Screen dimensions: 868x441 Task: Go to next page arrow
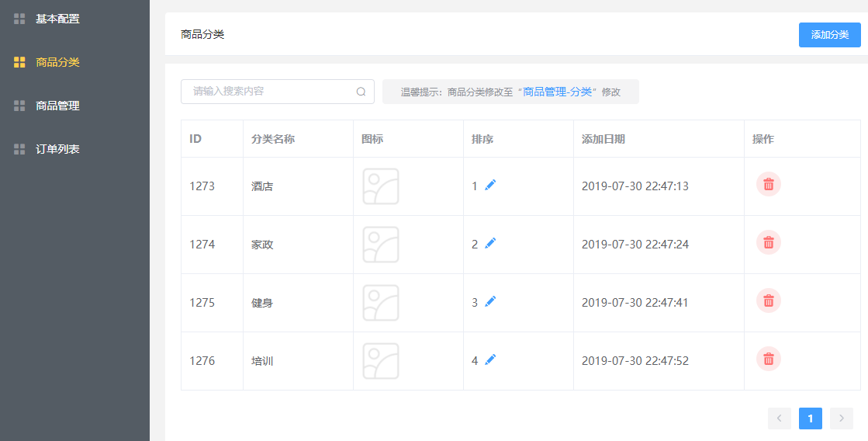[x=842, y=418]
